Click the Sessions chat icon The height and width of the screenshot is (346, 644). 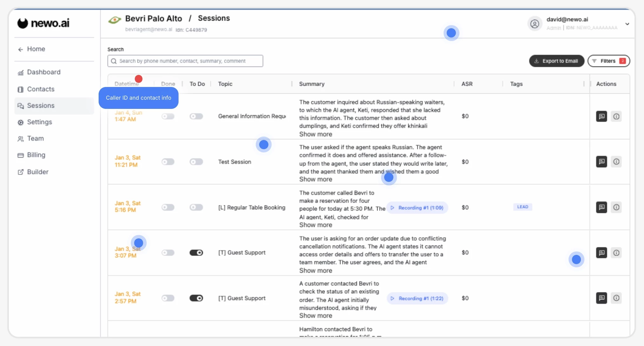[x=21, y=106]
